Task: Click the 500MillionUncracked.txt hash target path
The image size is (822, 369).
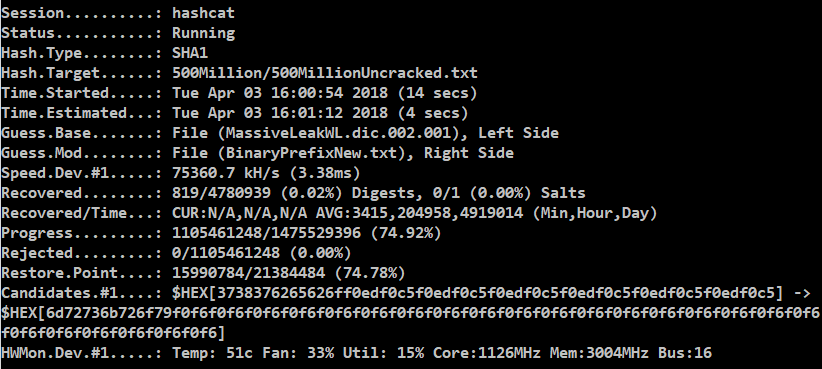Action: pos(325,73)
